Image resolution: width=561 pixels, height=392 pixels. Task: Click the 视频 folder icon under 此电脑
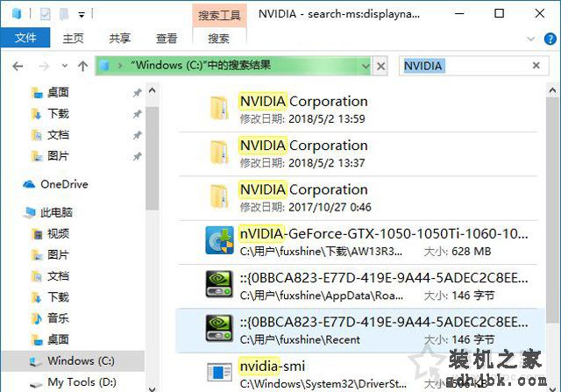point(37,234)
